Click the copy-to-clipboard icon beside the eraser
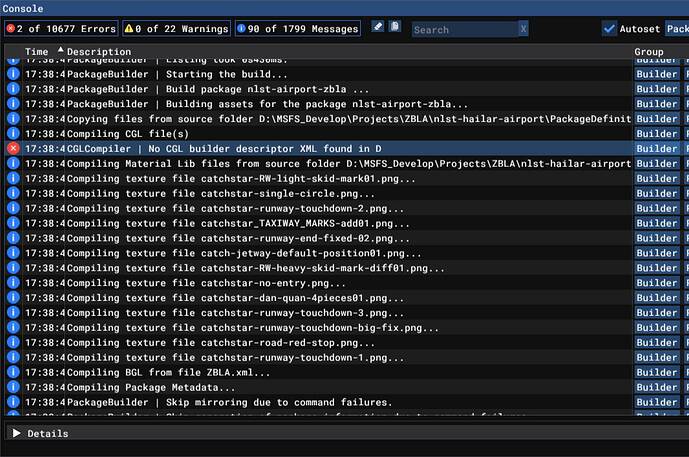The height and width of the screenshot is (457, 689). [x=394, y=27]
